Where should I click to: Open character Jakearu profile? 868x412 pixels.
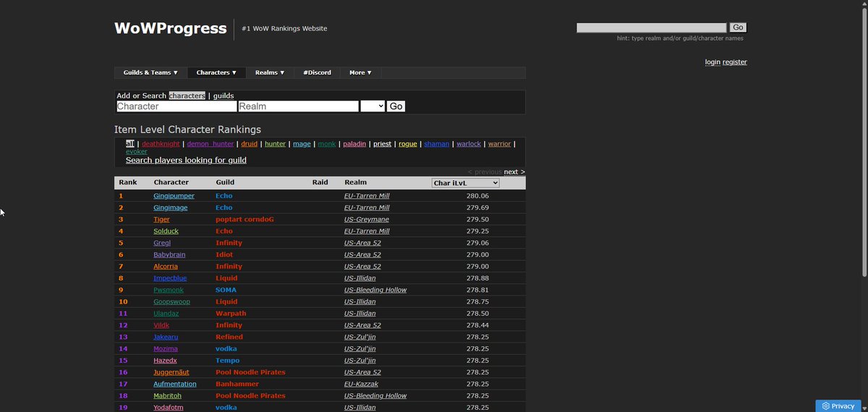166,337
